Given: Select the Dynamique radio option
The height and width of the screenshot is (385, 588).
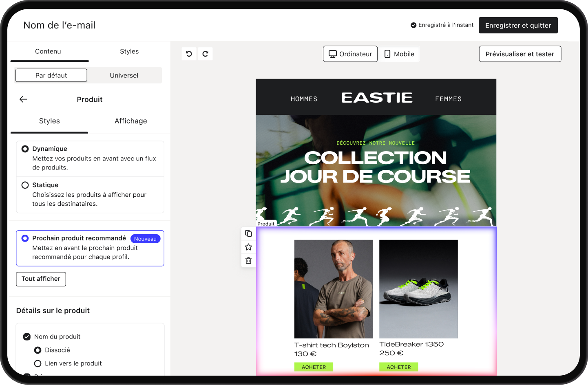Looking at the screenshot, I should point(25,149).
